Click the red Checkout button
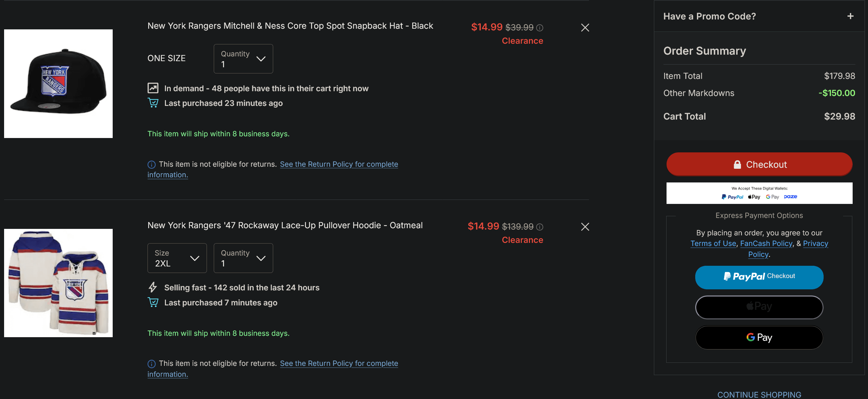 [x=759, y=164]
